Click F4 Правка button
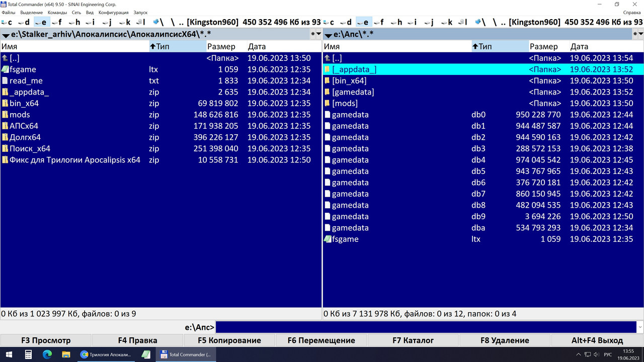This screenshot has width=644, height=362. [x=137, y=340]
